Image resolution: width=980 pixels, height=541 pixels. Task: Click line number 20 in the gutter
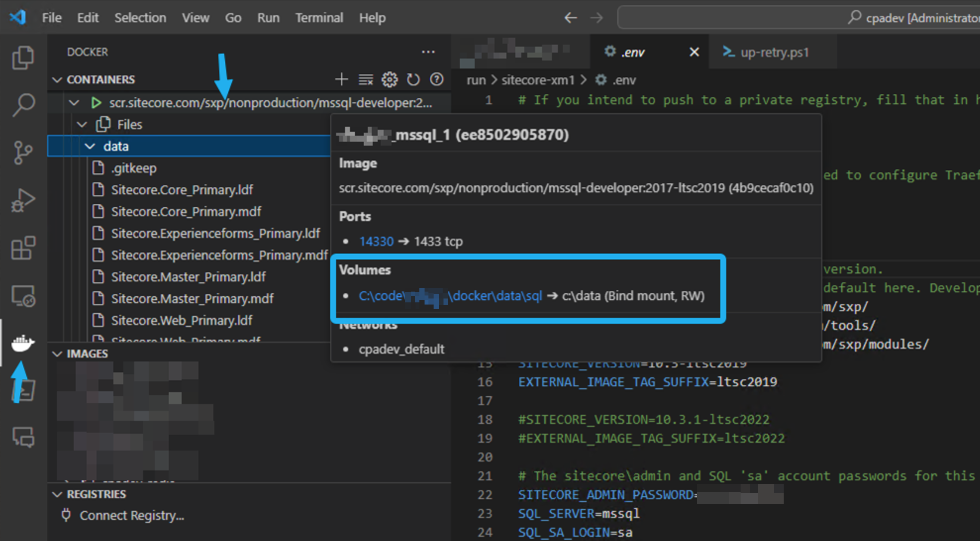[485, 457]
